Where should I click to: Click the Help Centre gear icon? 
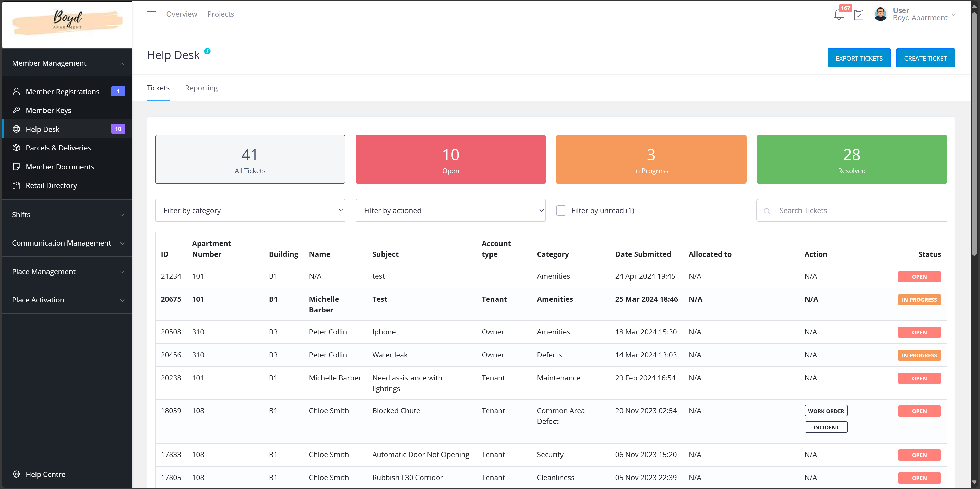(x=16, y=474)
